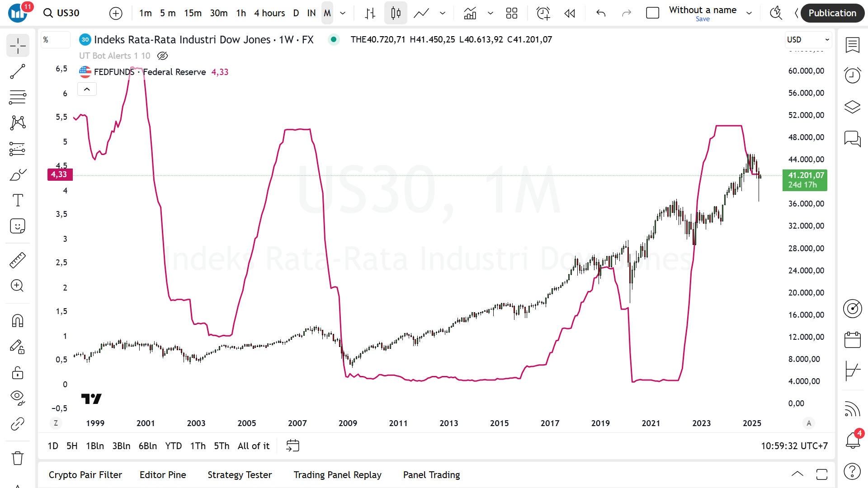Open the go to date calendar
This screenshot has width=868, height=488.
[293, 446]
